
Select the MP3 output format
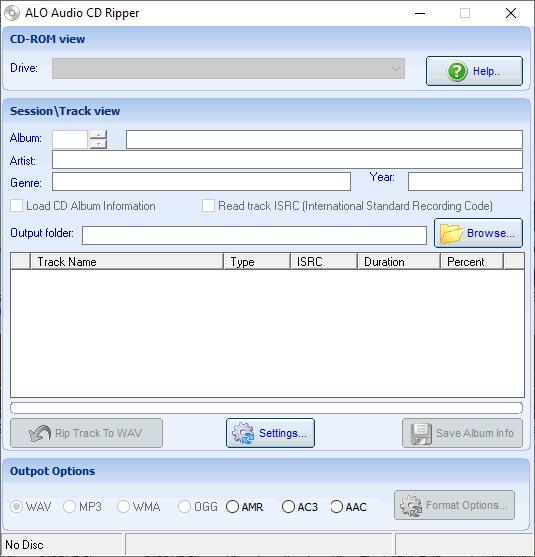[x=69, y=507]
